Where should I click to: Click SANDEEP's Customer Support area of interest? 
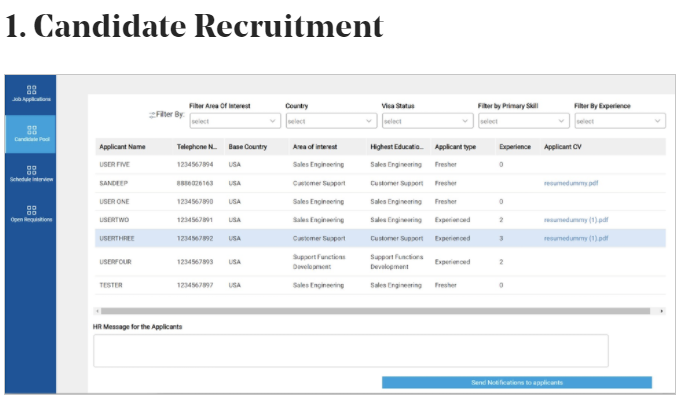tap(319, 183)
